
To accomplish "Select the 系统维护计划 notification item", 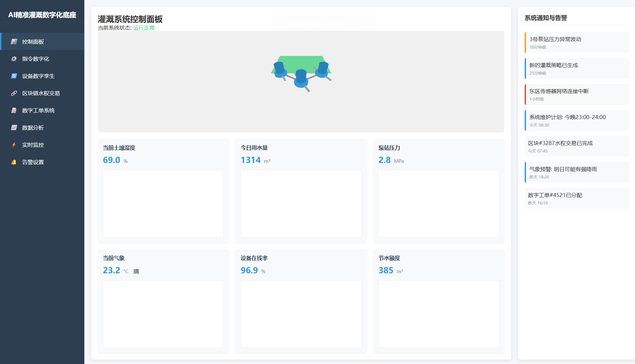I will (x=577, y=120).
